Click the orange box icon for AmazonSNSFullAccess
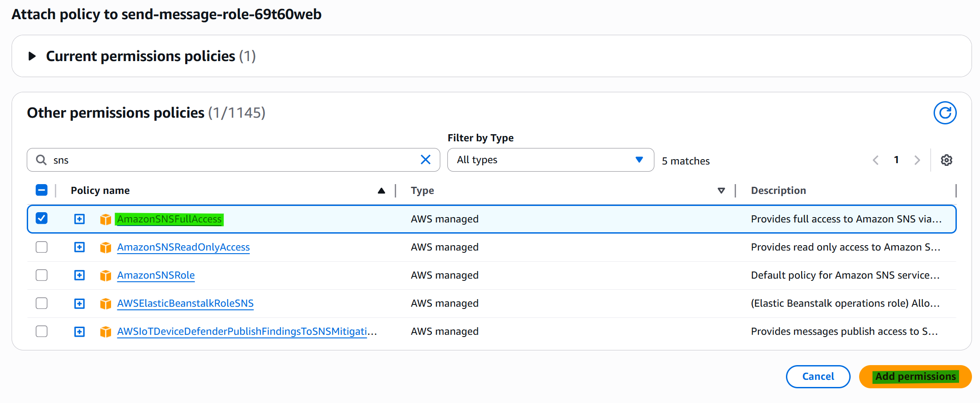Screen dimensions: 980x403 (106, 219)
